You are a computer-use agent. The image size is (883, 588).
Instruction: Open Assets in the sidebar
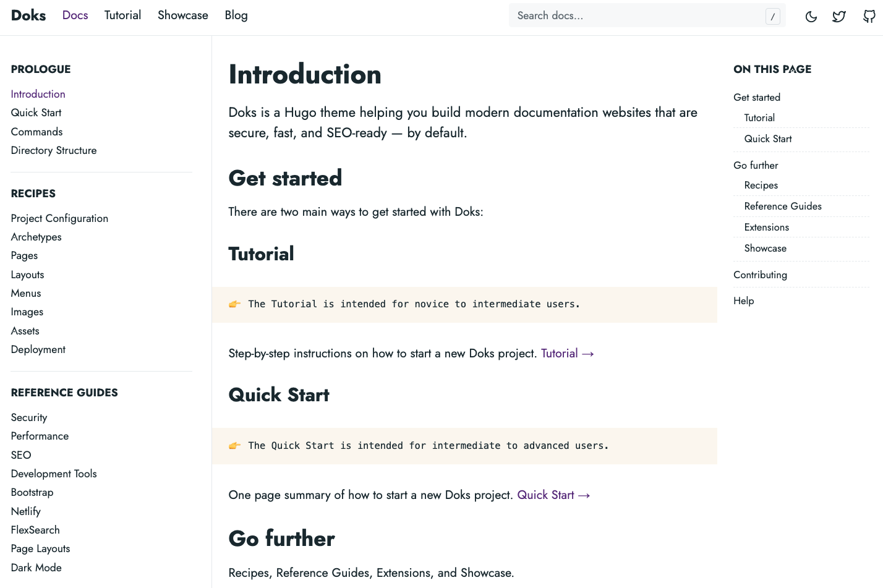click(25, 331)
